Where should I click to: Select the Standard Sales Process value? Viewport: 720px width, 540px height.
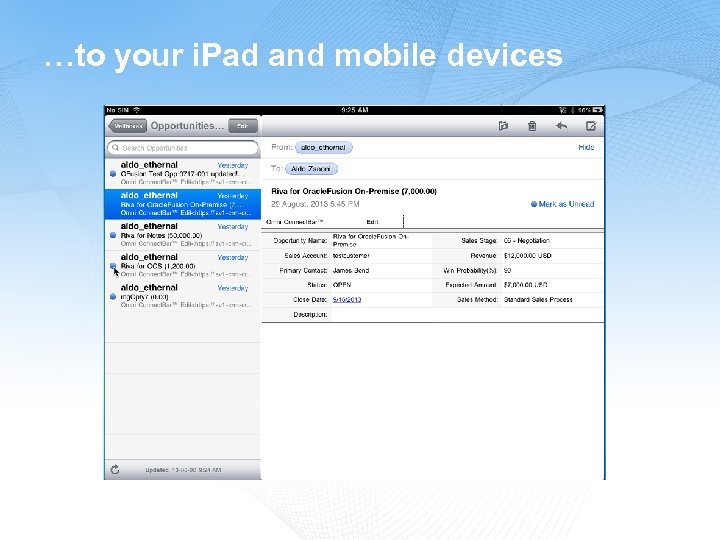pyautogui.click(x=538, y=299)
